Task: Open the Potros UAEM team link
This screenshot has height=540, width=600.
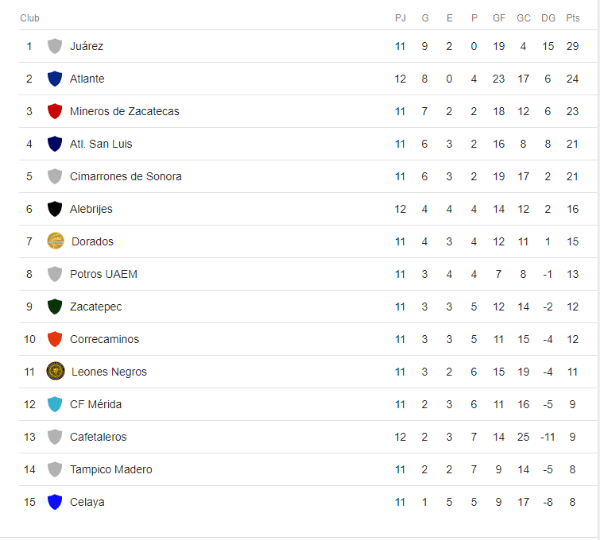Action: pyautogui.click(x=103, y=274)
